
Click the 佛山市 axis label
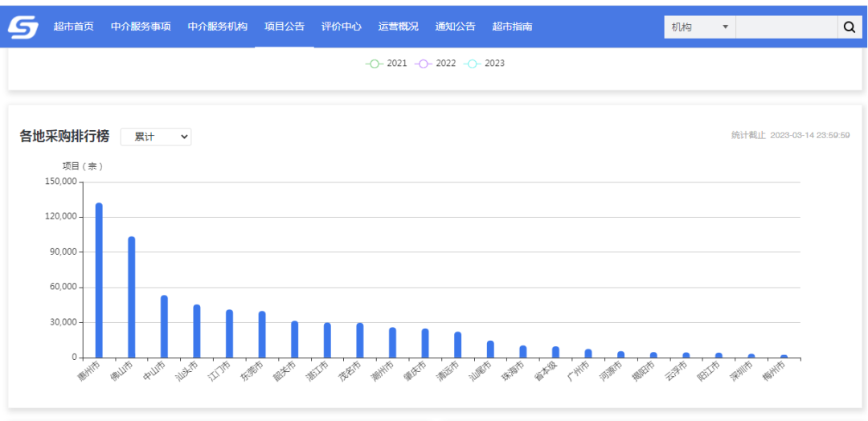click(x=122, y=372)
